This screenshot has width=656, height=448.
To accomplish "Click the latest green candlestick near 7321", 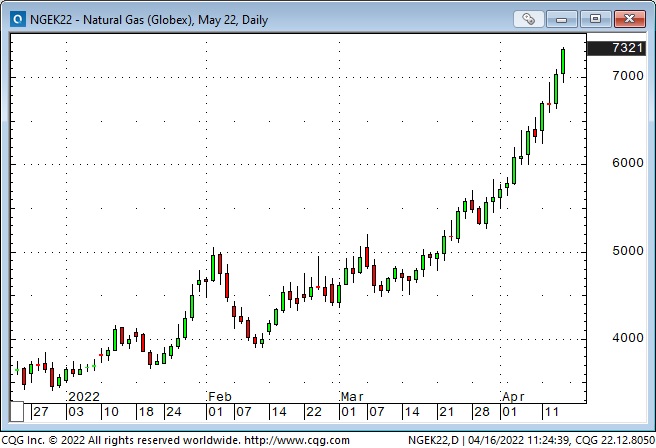I will click(x=563, y=61).
